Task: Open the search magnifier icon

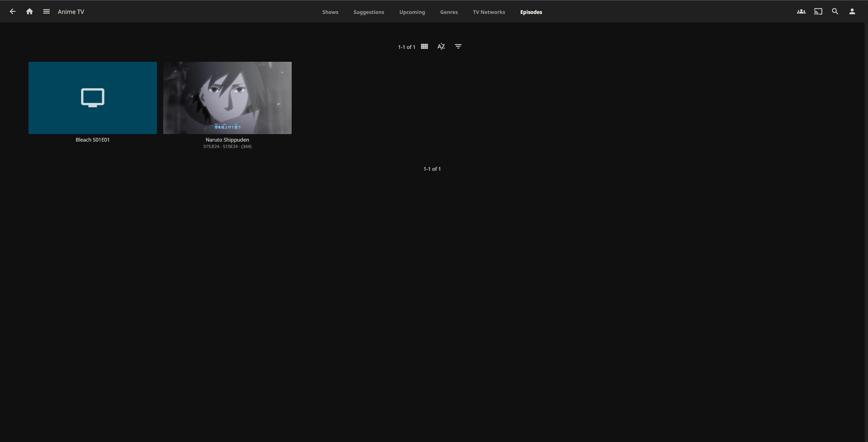Action: click(835, 12)
